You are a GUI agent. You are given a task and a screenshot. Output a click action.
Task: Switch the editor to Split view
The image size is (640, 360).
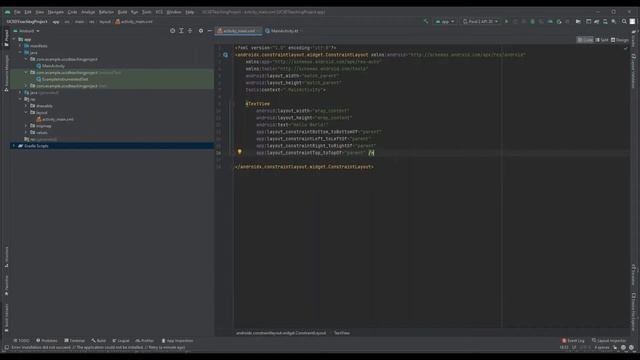(602, 40)
